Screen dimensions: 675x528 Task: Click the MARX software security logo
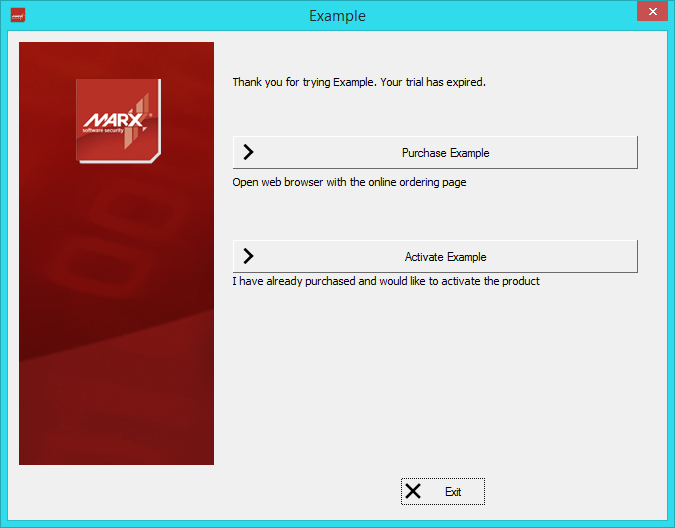click(116, 119)
